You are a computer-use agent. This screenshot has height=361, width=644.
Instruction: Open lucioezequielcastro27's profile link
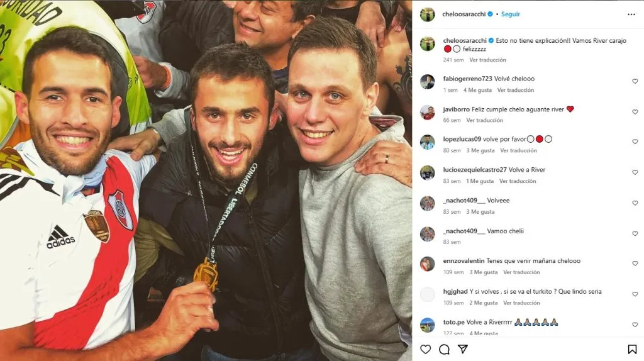(475, 170)
